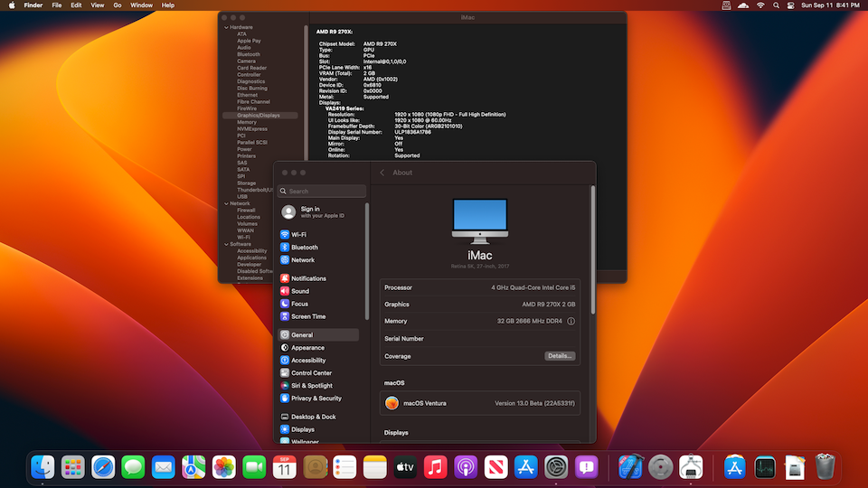The width and height of the screenshot is (868, 488).
Task: Open Maps from the Dock
Action: 193,467
